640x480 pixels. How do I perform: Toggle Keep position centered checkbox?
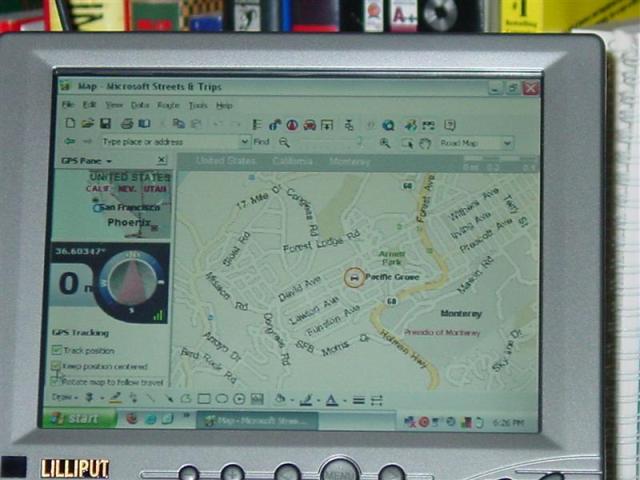point(56,366)
